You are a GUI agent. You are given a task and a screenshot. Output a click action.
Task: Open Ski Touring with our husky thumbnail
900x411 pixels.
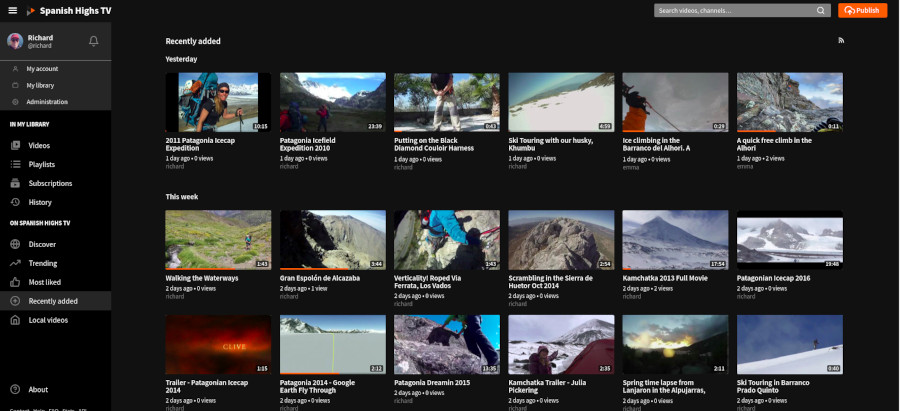tap(561, 102)
